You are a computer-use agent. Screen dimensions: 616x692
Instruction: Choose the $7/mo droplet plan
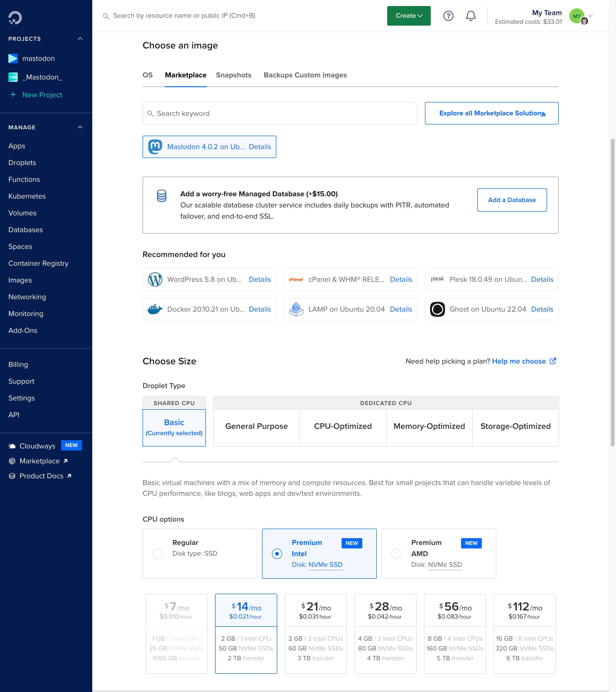pyautogui.click(x=176, y=633)
